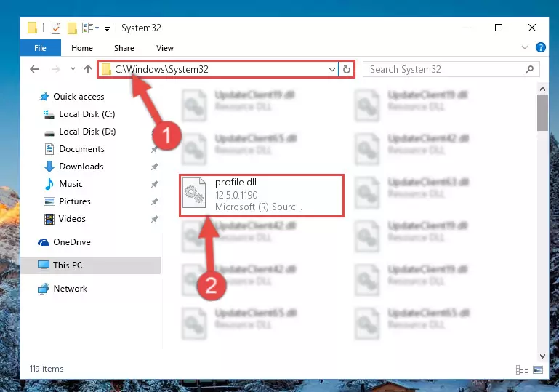Refresh the System32 folder
Image resolution: width=559 pixels, height=392 pixels.
(x=347, y=69)
